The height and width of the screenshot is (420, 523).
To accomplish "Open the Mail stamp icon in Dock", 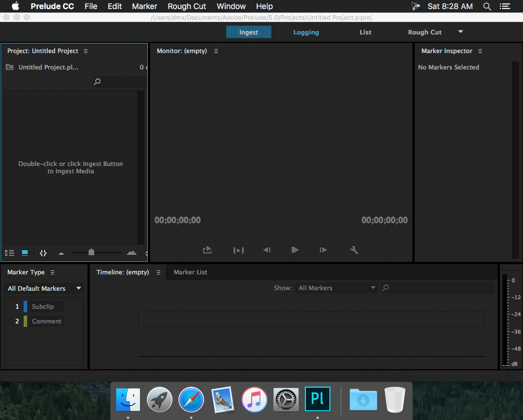I will (x=222, y=399).
